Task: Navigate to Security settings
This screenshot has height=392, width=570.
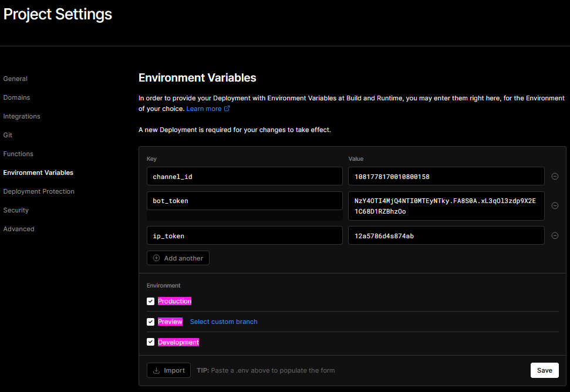Action: click(16, 210)
